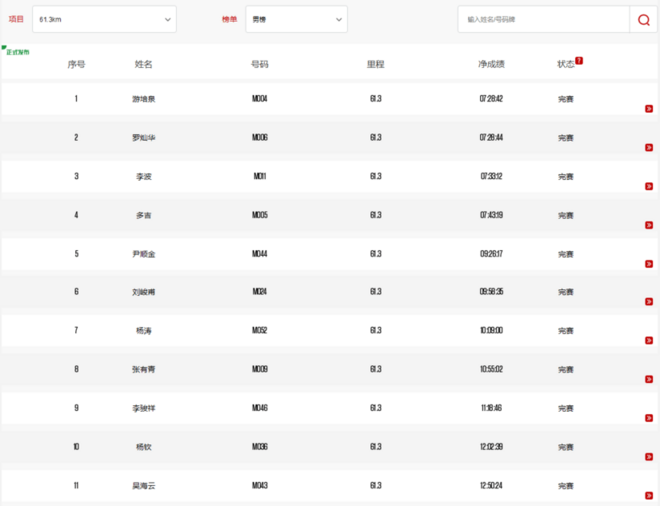This screenshot has height=506, width=660.
Task: Click red arrow icon on rank 10 row
Action: pos(649,457)
